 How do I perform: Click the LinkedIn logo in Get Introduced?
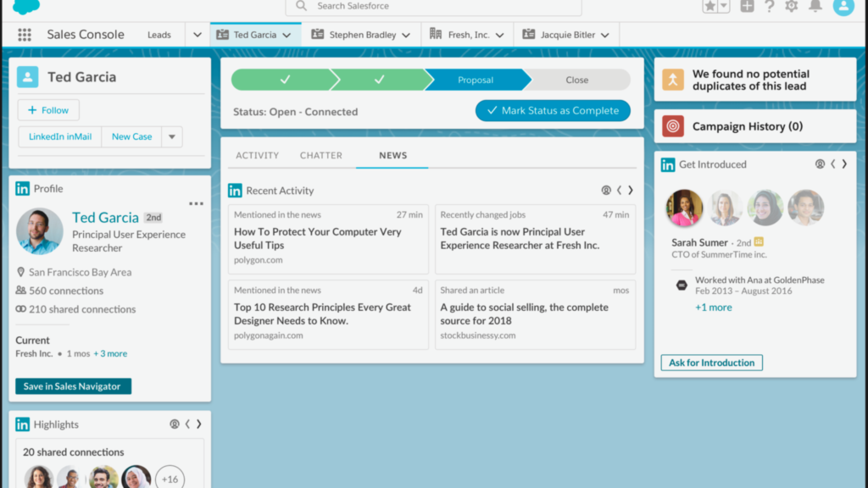point(668,164)
